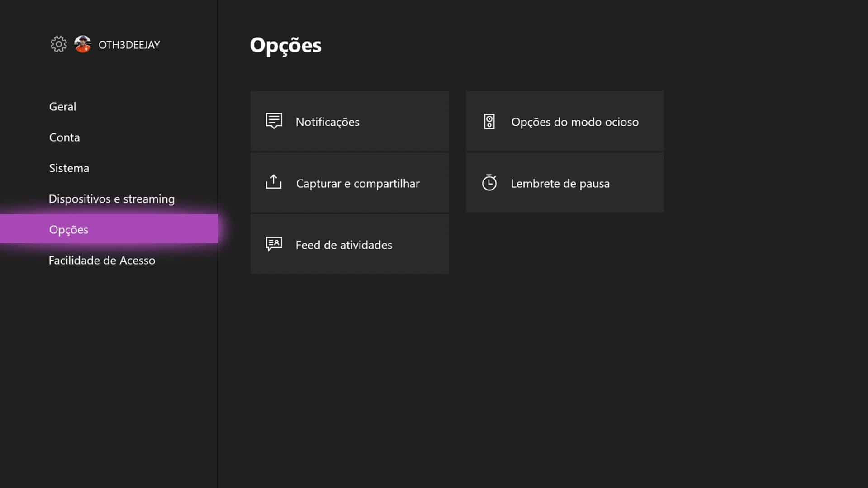
Task: Click the Notificações speech bubble icon
Action: [274, 121]
